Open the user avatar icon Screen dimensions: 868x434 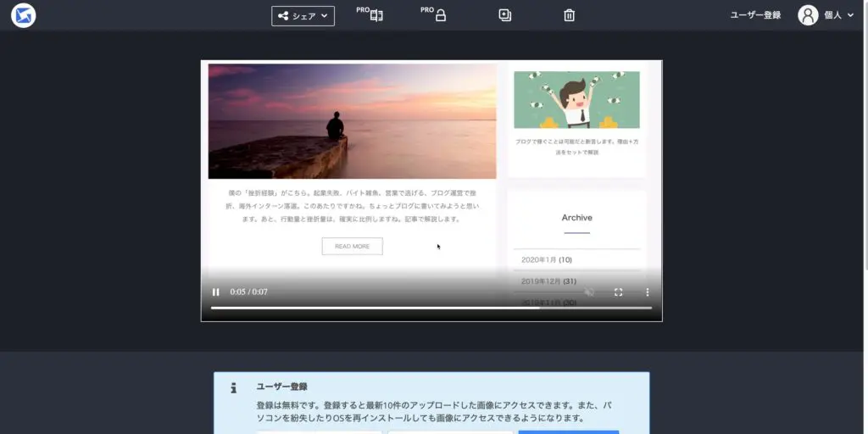click(808, 15)
